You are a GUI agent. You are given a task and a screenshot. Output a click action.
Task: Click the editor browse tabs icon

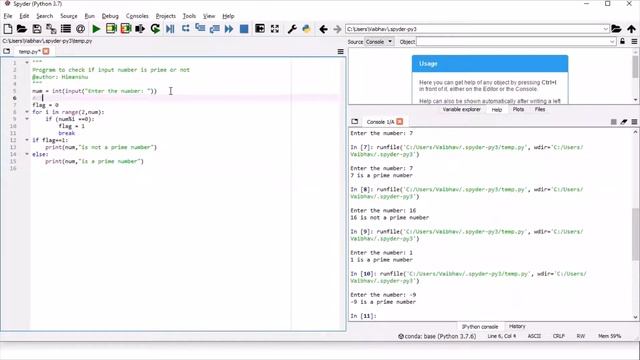pyautogui.click(x=7, y=51)
